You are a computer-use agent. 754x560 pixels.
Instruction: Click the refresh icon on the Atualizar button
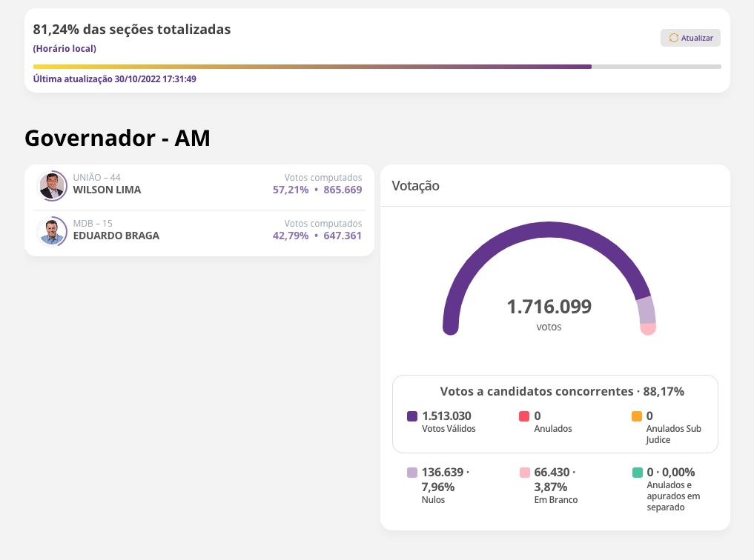(x=674, y=38)
